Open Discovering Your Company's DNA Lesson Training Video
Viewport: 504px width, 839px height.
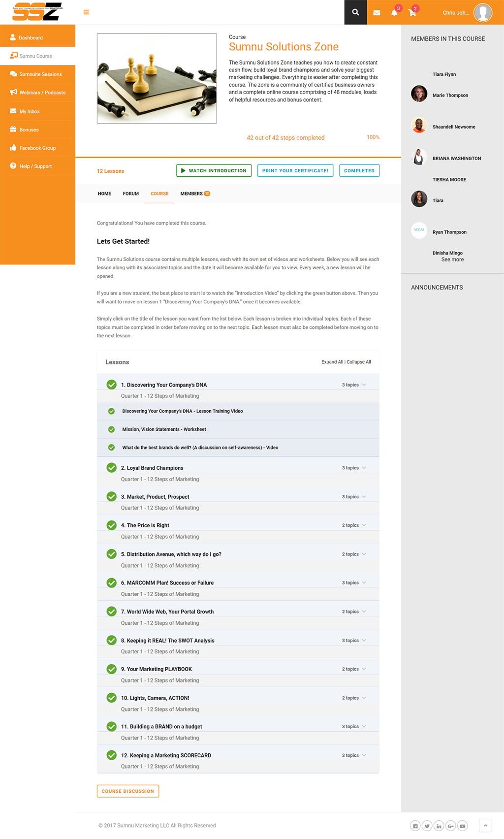pyautogui.click(x=183, y=411)
